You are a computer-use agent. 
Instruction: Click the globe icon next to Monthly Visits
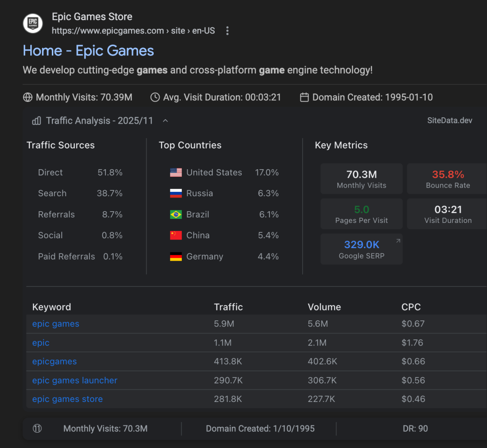(x=28, y=97)
